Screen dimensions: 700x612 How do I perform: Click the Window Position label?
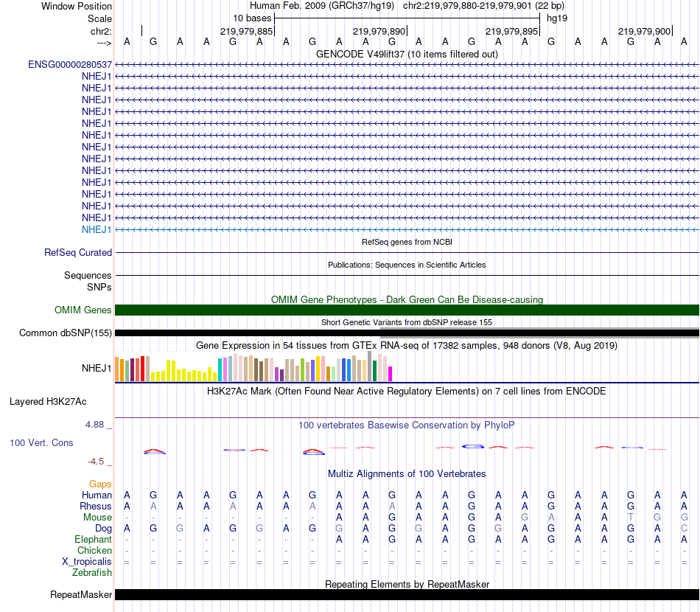[77, 6]
